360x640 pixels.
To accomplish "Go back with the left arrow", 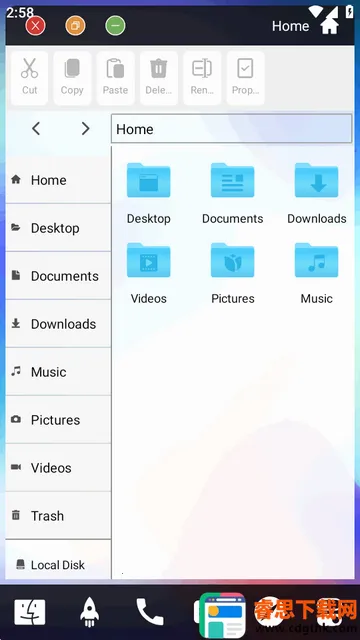I will 36,129.
